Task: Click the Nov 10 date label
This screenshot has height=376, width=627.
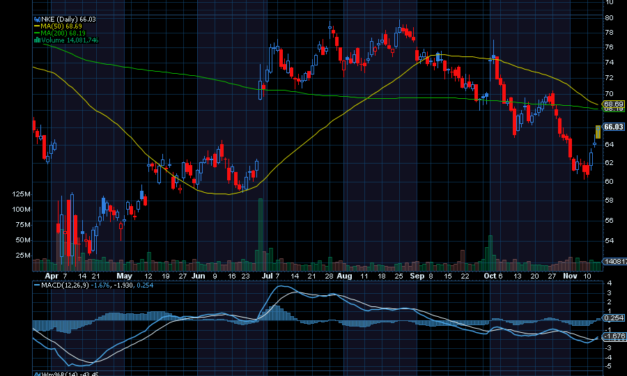Action: pyautogui.click(x=587, y=276)
